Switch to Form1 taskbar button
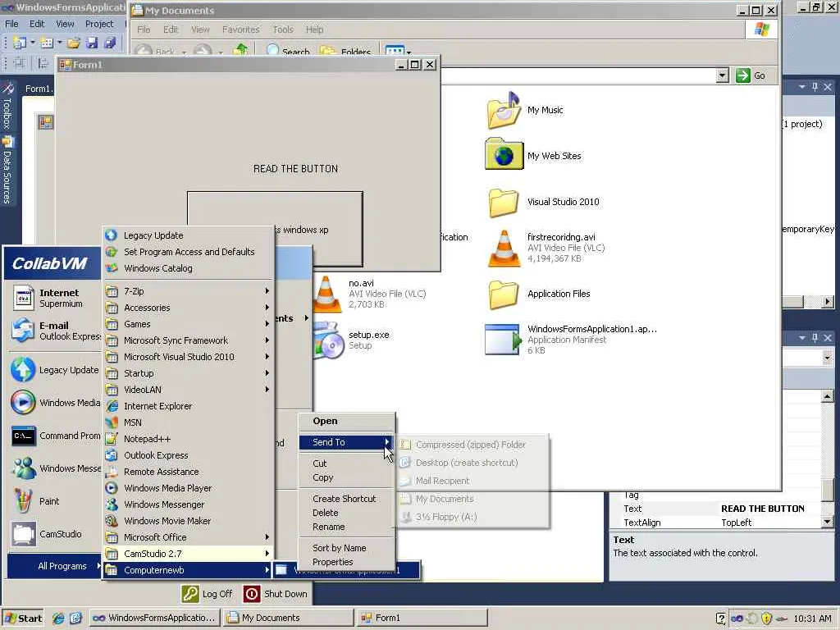 pos(422,618)
